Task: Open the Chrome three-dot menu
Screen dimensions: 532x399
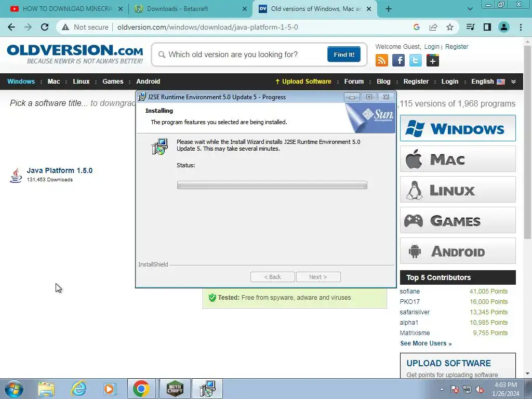Action: tap(521, 27)
